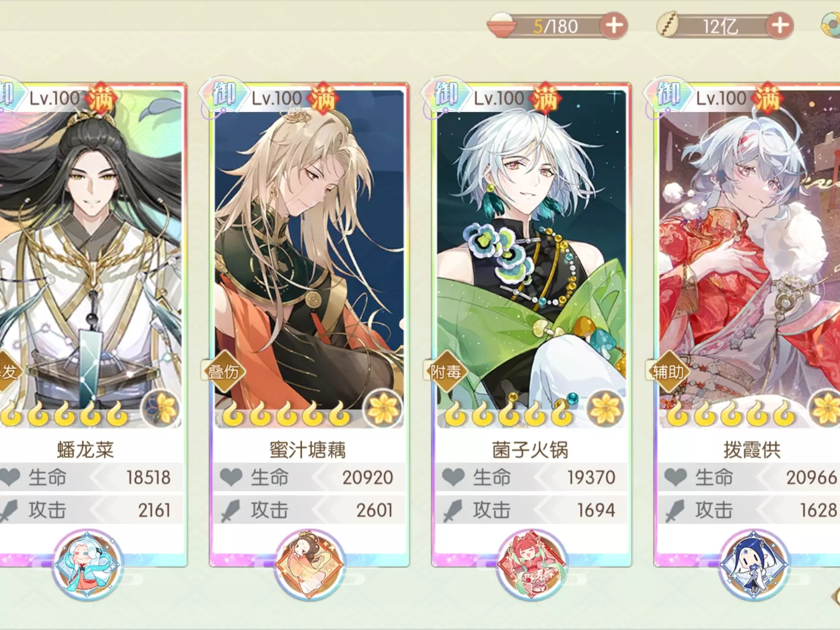The height and width of the screenshot is (630, 840).
Task: Tap the 5/180 stamina counter
Action: (556, 26)
